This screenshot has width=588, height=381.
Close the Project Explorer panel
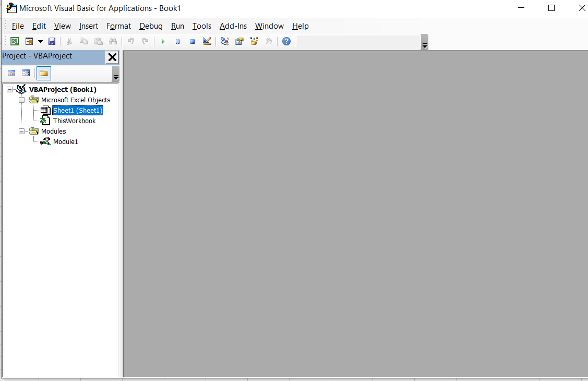112,57
